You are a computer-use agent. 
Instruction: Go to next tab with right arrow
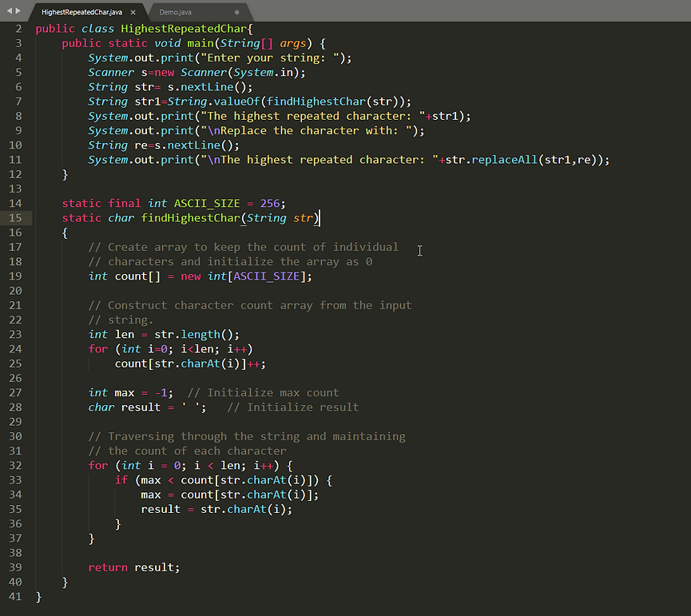(18, 10)
